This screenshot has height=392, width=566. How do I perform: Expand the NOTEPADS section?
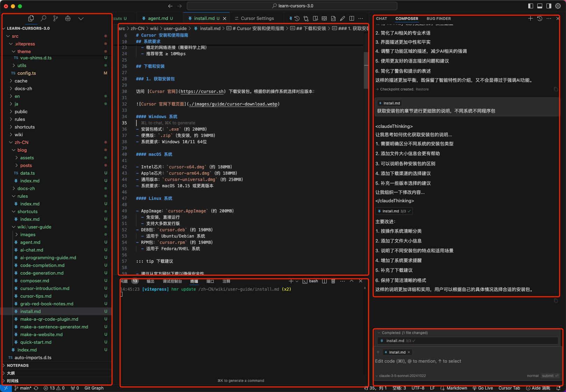pos(57,365)
